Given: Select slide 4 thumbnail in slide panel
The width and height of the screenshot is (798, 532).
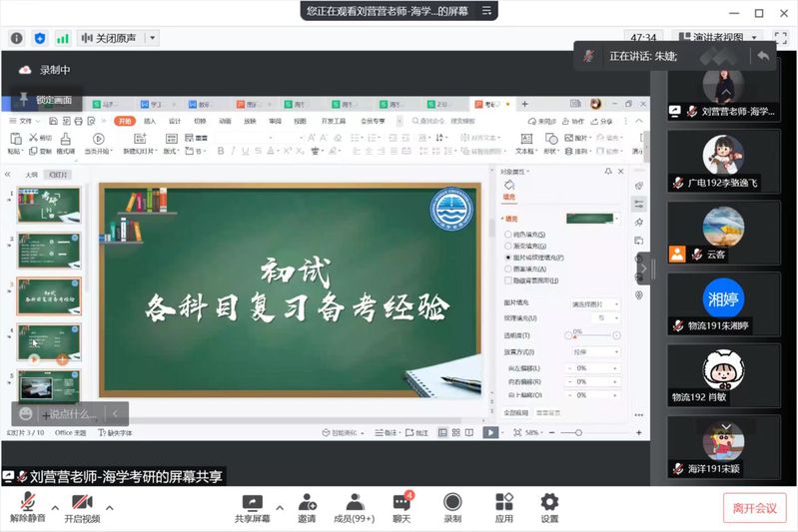Looking at the screenshot, I should click(x=49, y=341).
